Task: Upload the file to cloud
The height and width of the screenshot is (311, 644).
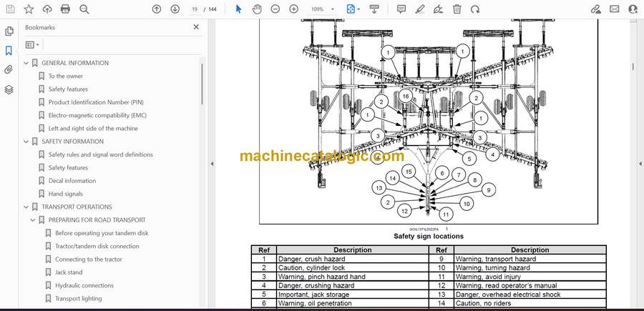Action: pyautogui.click(x=47, y=9)
